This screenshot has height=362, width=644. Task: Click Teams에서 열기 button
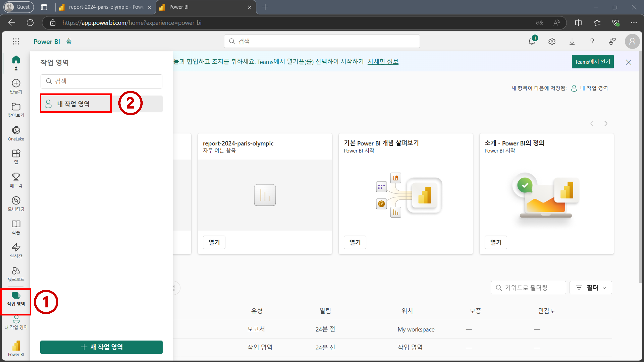pos(592,62)
